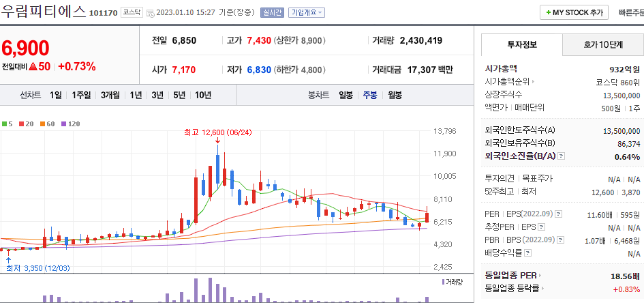Click the 하한가 4,800 lower limit text
The image size is (644, 303).
pos(299,70)
